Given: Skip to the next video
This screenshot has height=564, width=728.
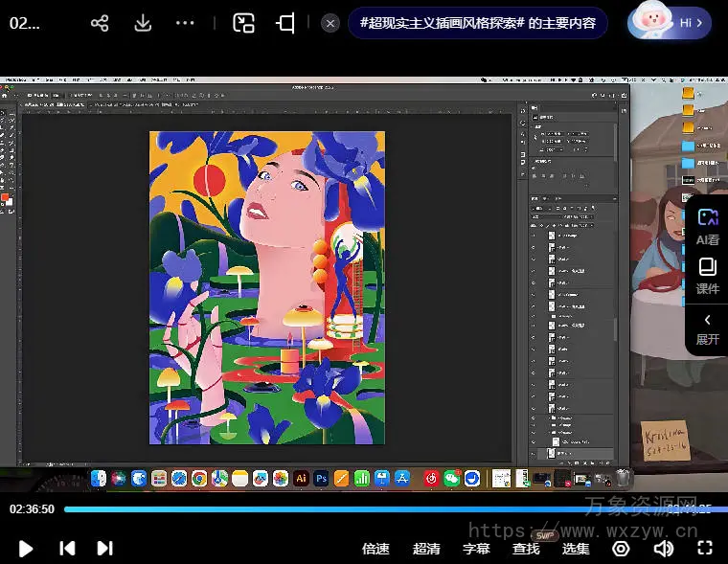Looking at the screenshot, I should click(104, 548).
